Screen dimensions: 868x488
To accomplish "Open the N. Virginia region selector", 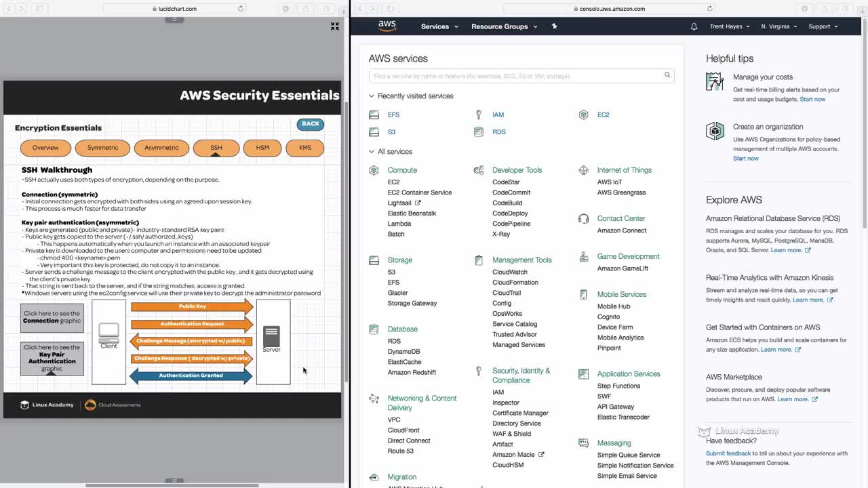I will [x=779, y=26].
